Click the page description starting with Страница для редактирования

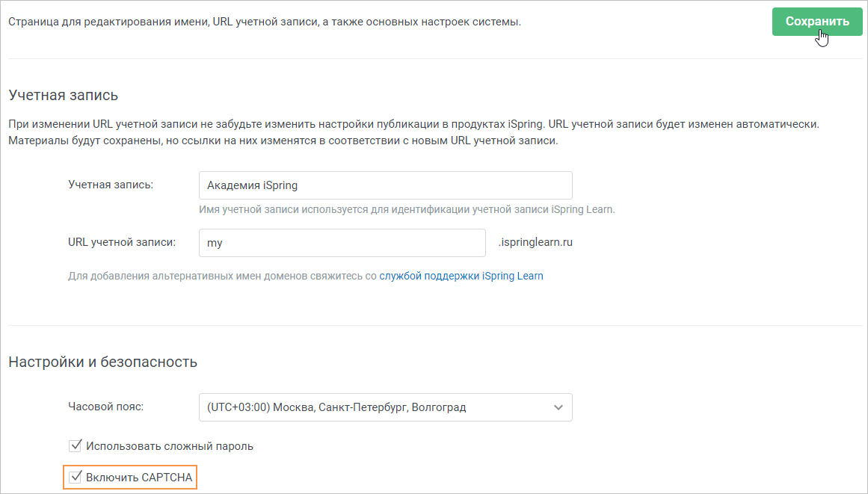(x=265, y=22)
